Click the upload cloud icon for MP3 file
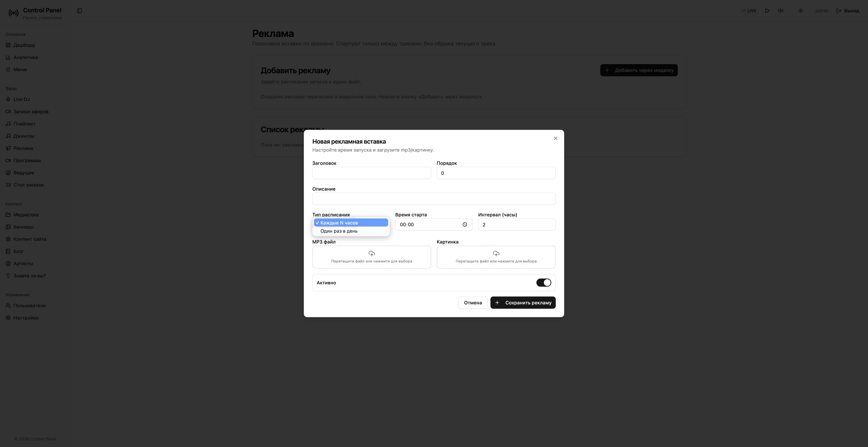This screenshot has width=868, height=447. [372, 254]
